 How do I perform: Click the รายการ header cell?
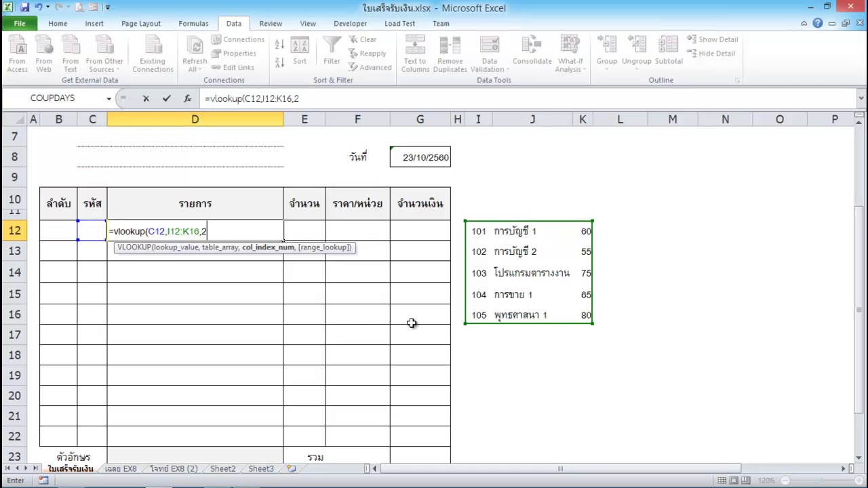(x=195, y=203)
